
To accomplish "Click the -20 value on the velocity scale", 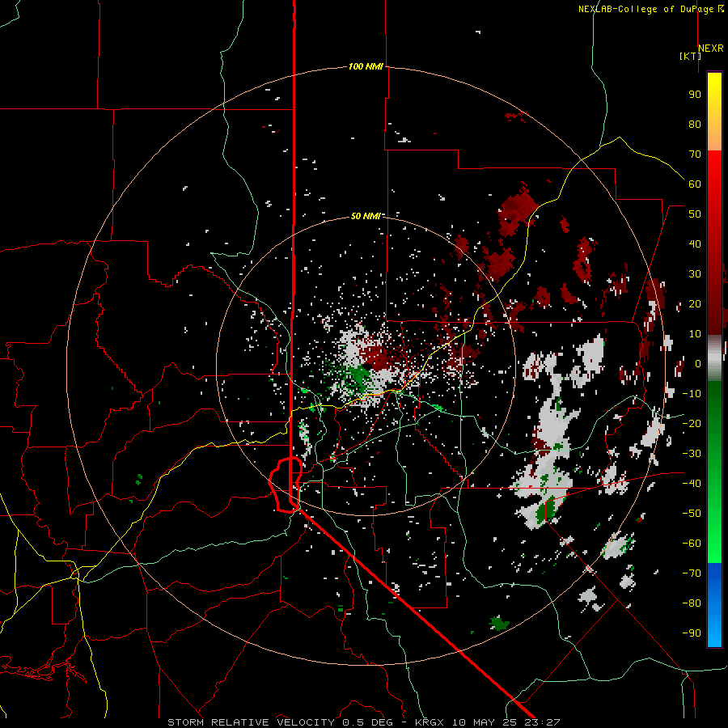I will tap(692, 423).
